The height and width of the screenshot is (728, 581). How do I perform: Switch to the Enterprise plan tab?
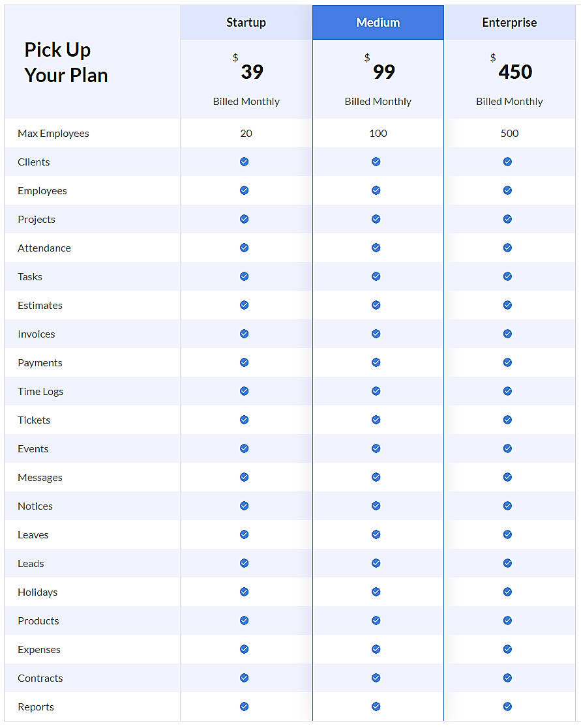click(x=509, y=22)
